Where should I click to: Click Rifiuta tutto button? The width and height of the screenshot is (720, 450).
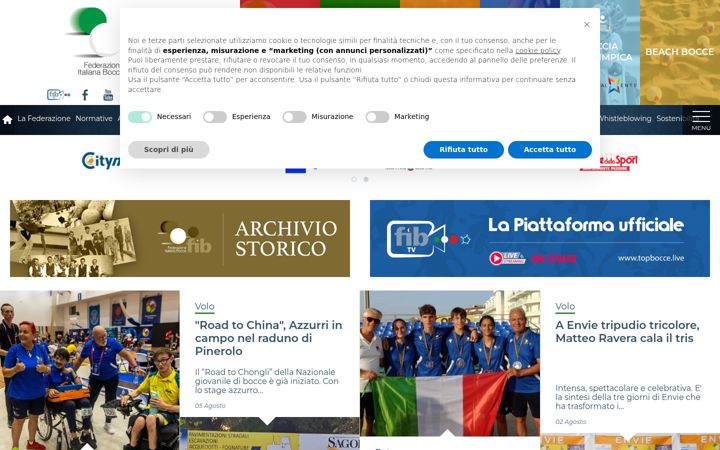463,150
